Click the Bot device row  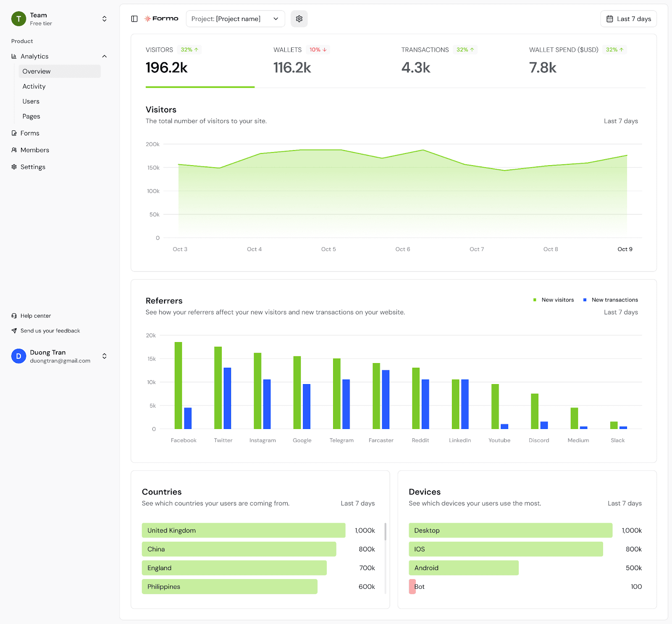525,587
